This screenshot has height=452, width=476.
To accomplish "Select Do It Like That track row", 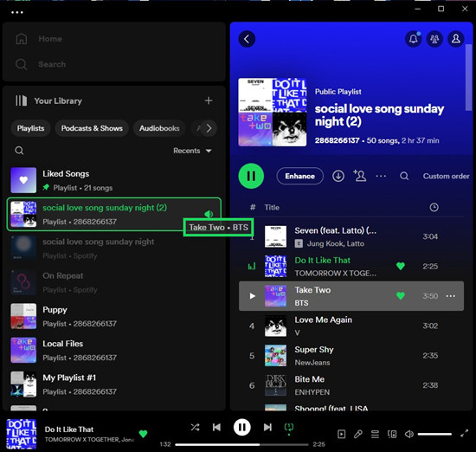I will click(x=351, y=267).
